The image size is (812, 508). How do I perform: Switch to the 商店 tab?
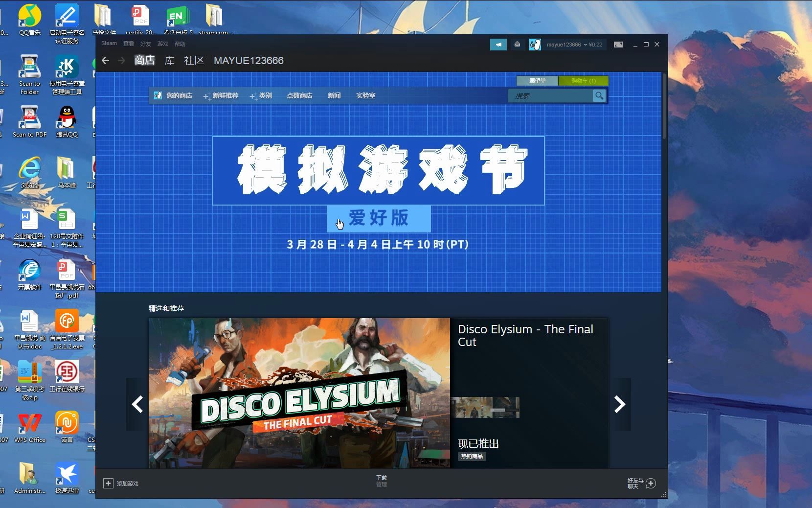pyautogui.click(x=145, y=60)
